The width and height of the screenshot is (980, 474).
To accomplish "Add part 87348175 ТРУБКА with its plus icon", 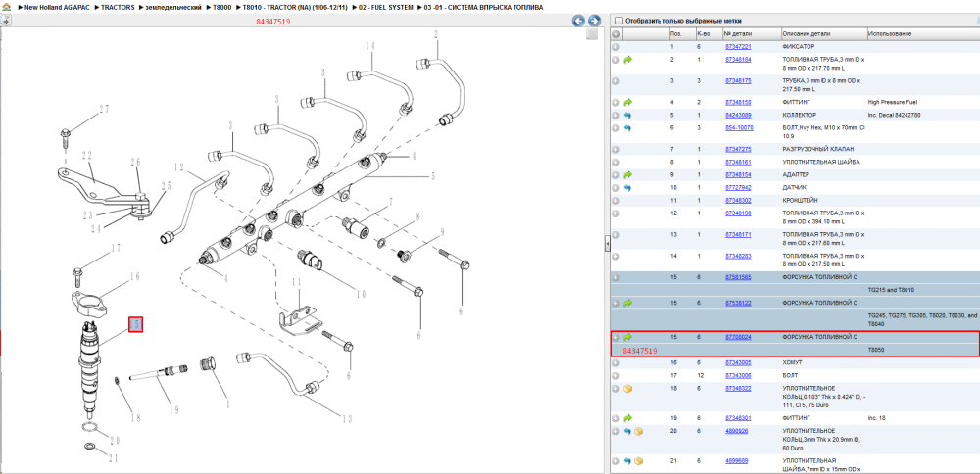I will (x=616, y=81).
